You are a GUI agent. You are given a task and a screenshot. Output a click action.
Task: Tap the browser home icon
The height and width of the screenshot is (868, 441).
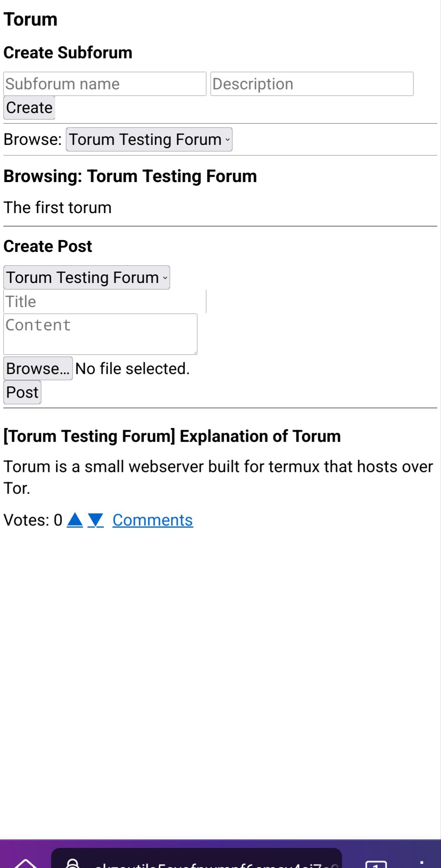click(25, 863)
